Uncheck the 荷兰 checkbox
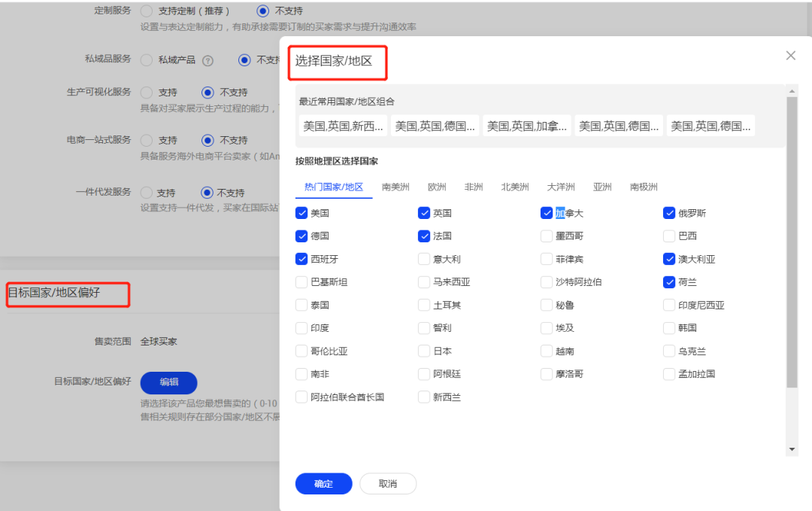This screenshot has width=812, height=511. (669, 281)
